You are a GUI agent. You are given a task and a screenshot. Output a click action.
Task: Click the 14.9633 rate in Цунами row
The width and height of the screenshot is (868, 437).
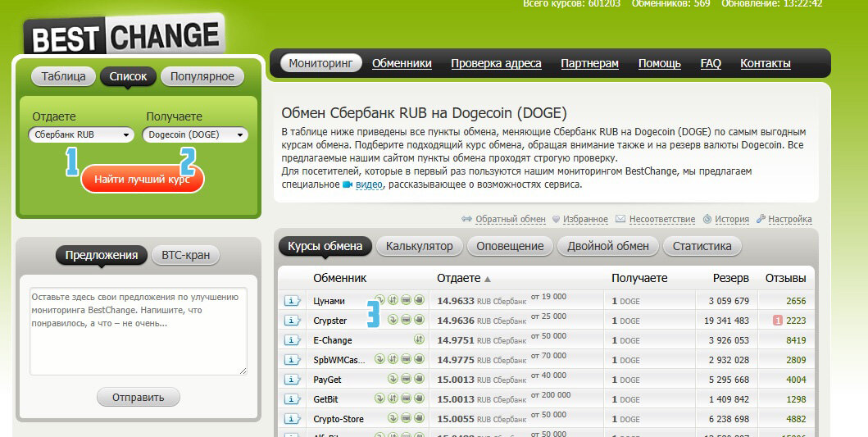coord(456,301)
